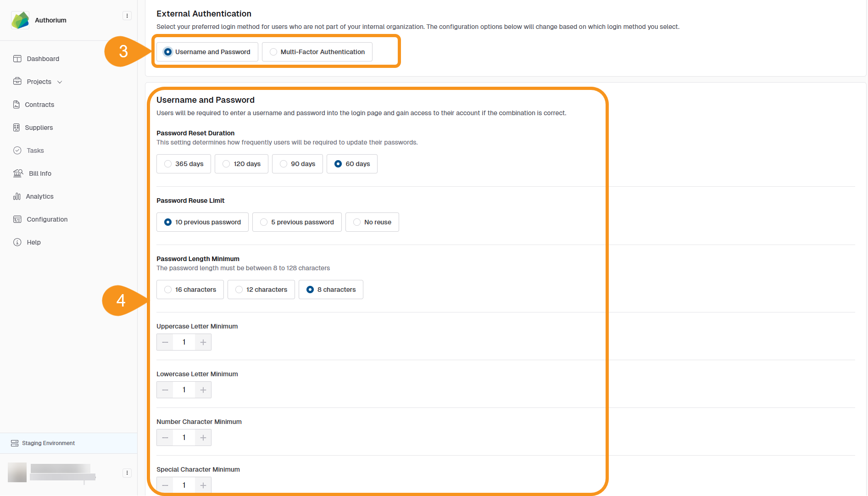Click the Authorium logo
Screen dimensions: 868x496
point(20,20)
